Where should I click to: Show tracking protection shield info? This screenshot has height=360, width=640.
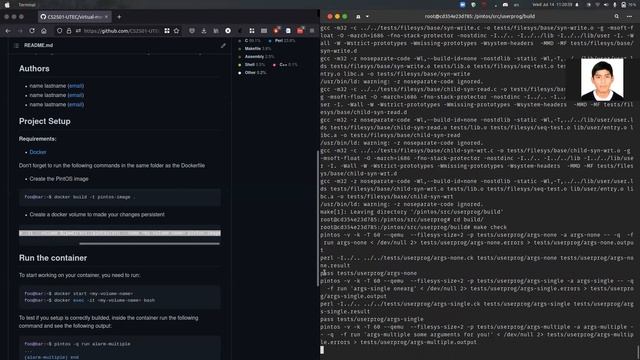click(60, 31)
